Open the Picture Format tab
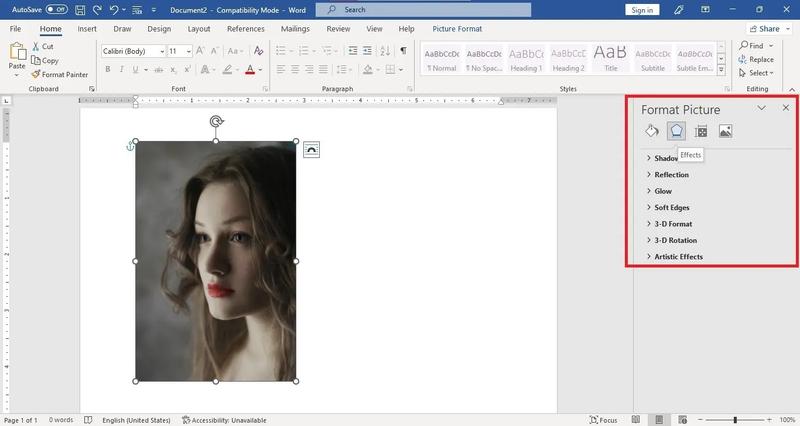Image resolution: width=800 pixels, height=426 pixels. (x=457, y=29)
